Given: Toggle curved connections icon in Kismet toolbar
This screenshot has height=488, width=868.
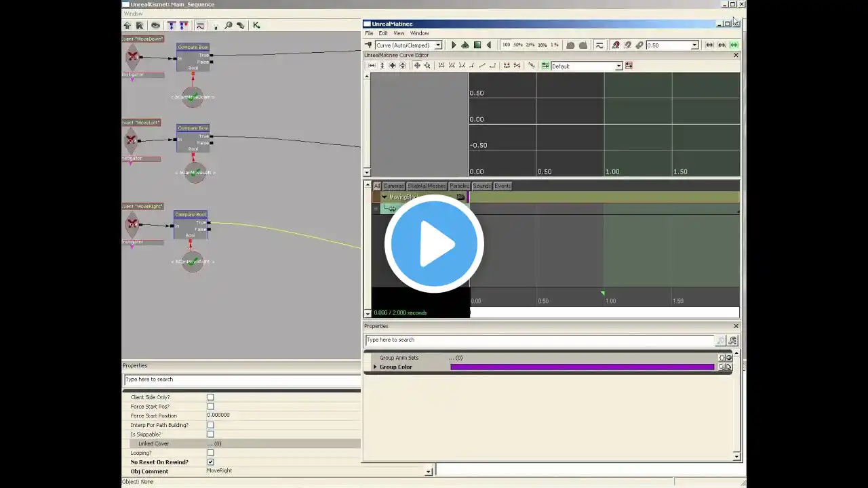Looking at the screenshot, I should [x=200, y=25].
